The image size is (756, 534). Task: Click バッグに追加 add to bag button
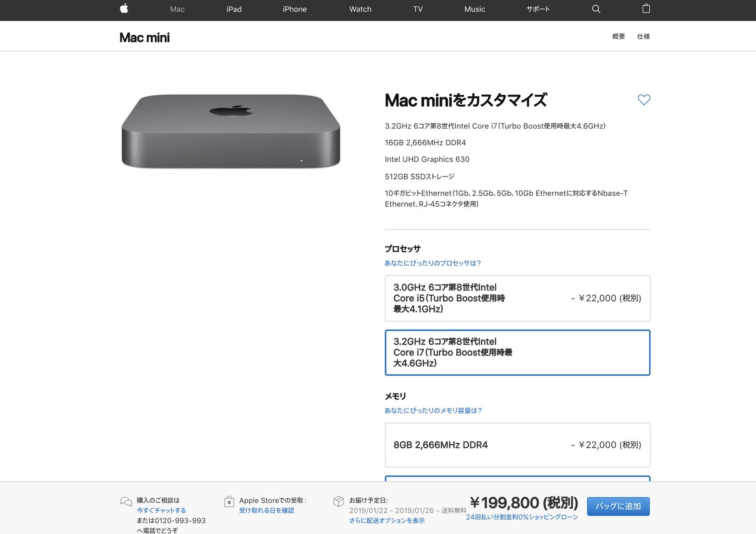618,506
